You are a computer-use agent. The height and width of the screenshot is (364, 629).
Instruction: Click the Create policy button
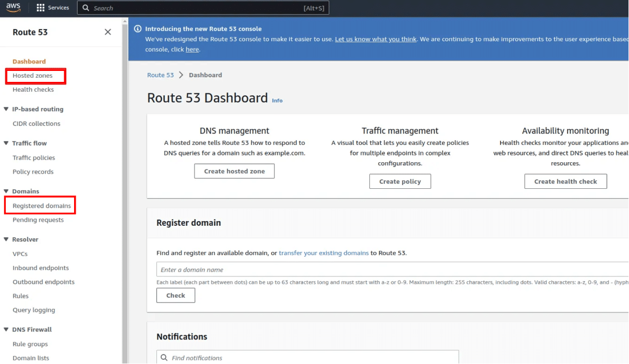point(400,181)
